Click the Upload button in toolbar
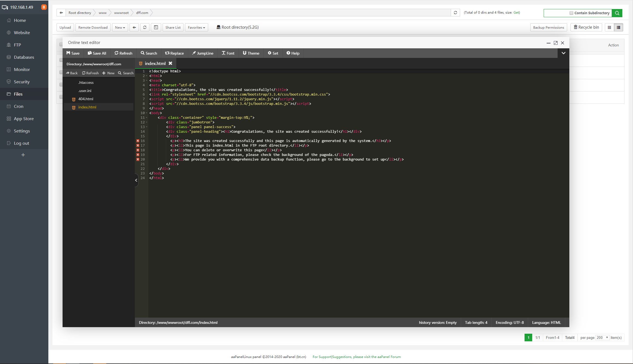 pos(65,27)
